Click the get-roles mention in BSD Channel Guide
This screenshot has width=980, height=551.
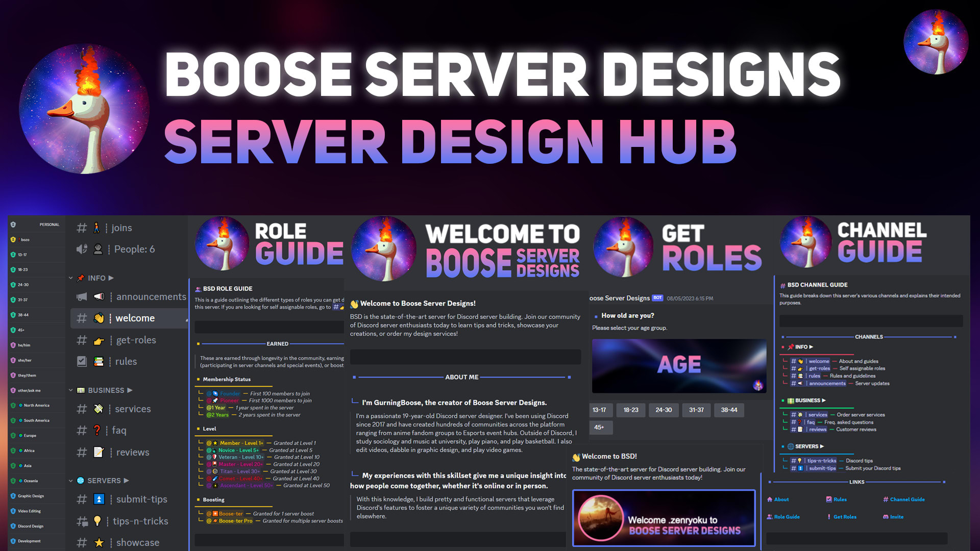click(x=811, y=368)
